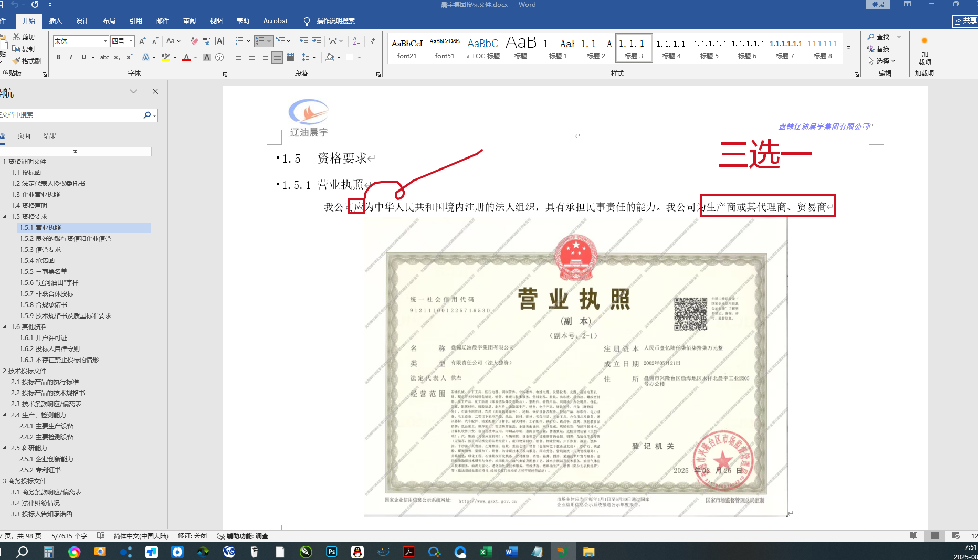Apply the 标题 1 style
Viewport: 978px width, 560px height.
558,48
